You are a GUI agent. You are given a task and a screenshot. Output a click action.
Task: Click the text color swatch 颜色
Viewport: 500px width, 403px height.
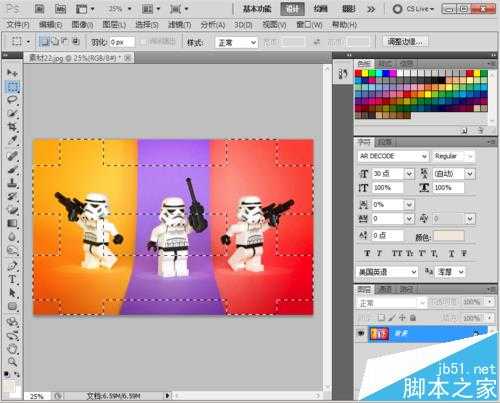448,236
